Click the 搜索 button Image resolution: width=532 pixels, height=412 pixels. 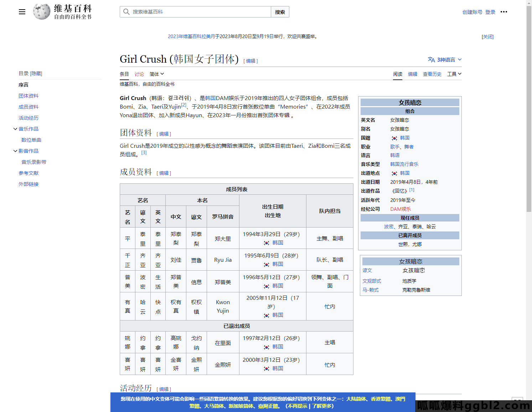(x=280, y=12)
